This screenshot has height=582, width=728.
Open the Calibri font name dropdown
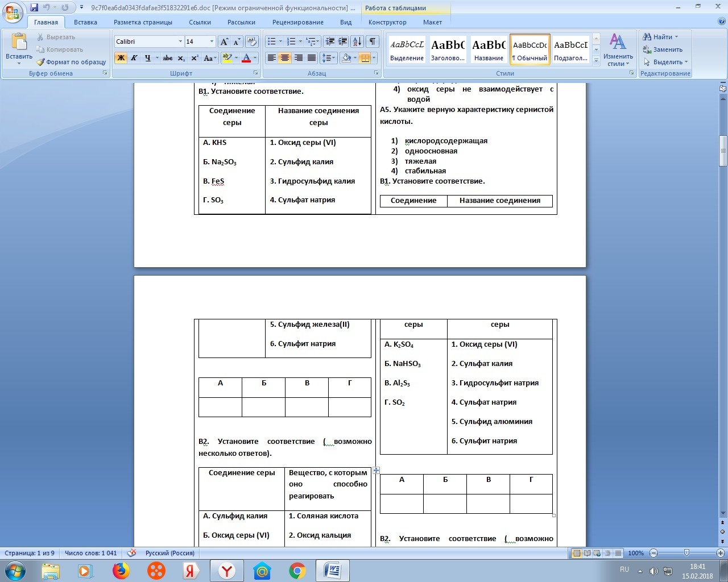point(180,41)
